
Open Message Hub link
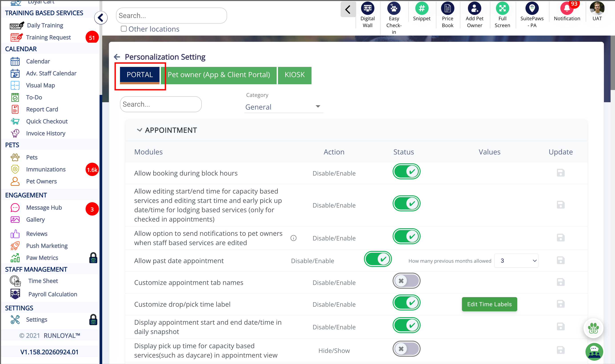click(44, 208)
